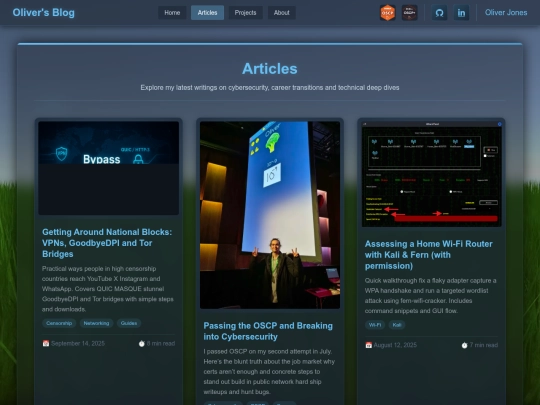
Task: Open article Getting Around National Blocks
Action: coord(107,243)
